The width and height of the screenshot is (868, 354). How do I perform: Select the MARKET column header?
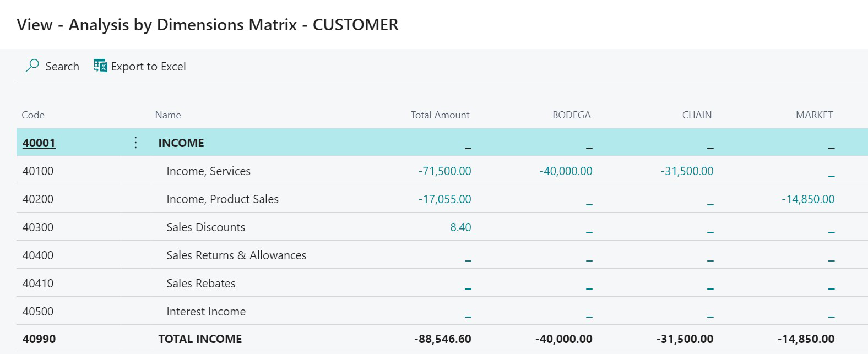(x=814, y=115)
